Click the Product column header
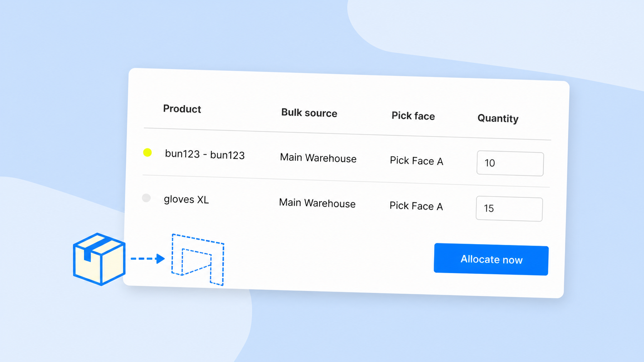644x362 pixels. click(182, 109)
